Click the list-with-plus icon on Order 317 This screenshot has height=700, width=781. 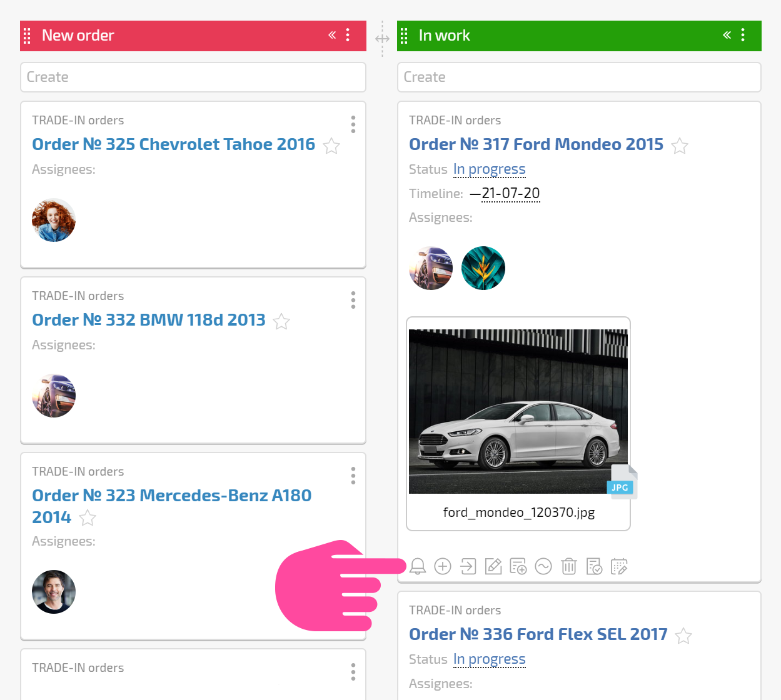[518, 566]
